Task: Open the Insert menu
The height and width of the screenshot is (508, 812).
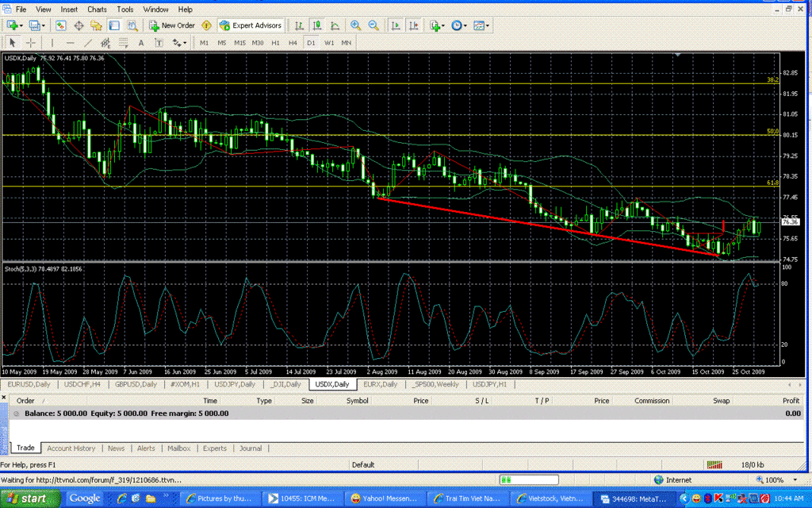Action: 69,10
